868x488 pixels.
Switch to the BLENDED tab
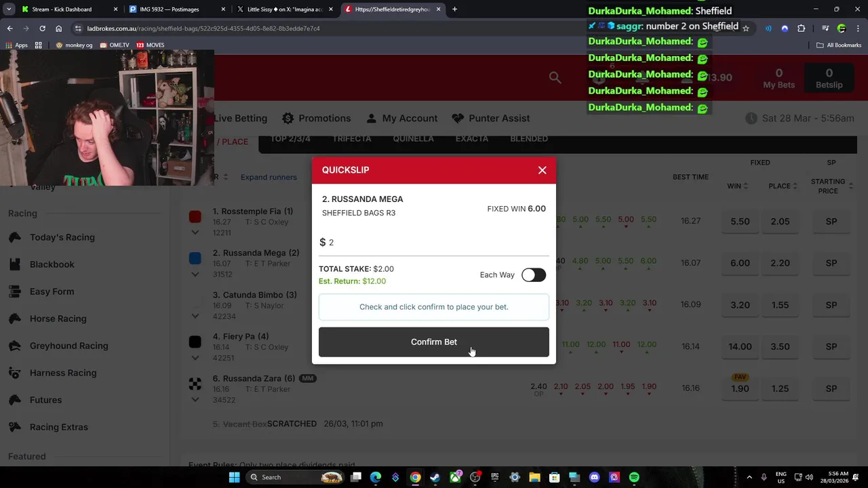[x=529, y=138]
